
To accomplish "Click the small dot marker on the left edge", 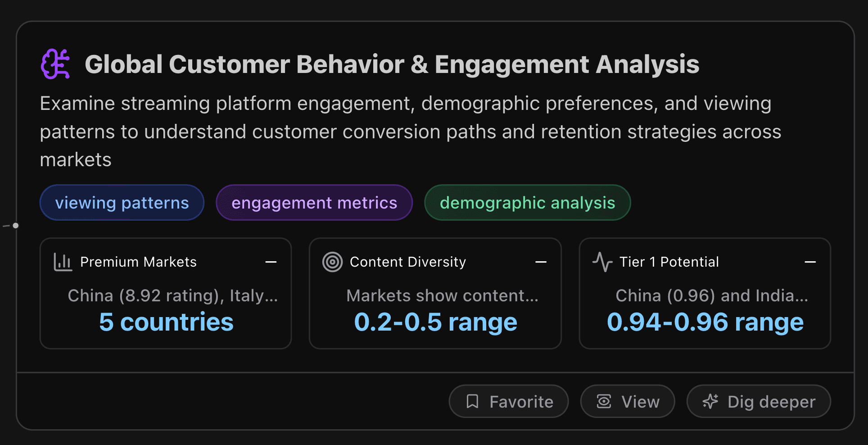I will (15, 226).
